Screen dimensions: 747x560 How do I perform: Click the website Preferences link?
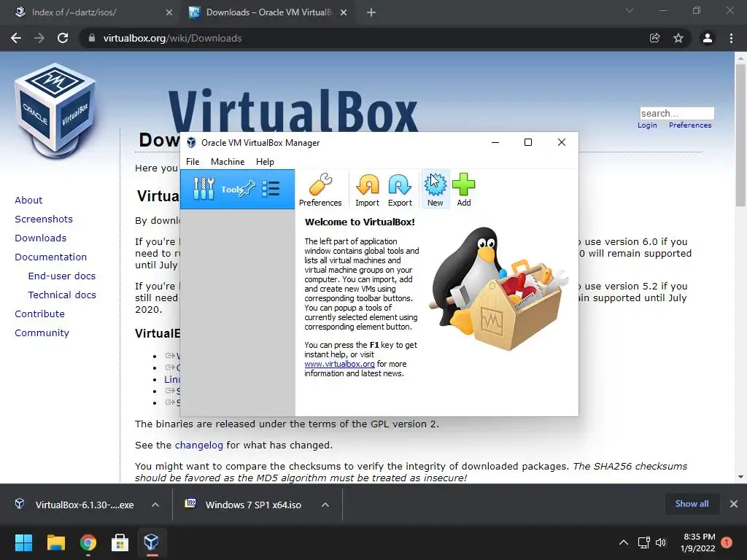pos(690,125)
